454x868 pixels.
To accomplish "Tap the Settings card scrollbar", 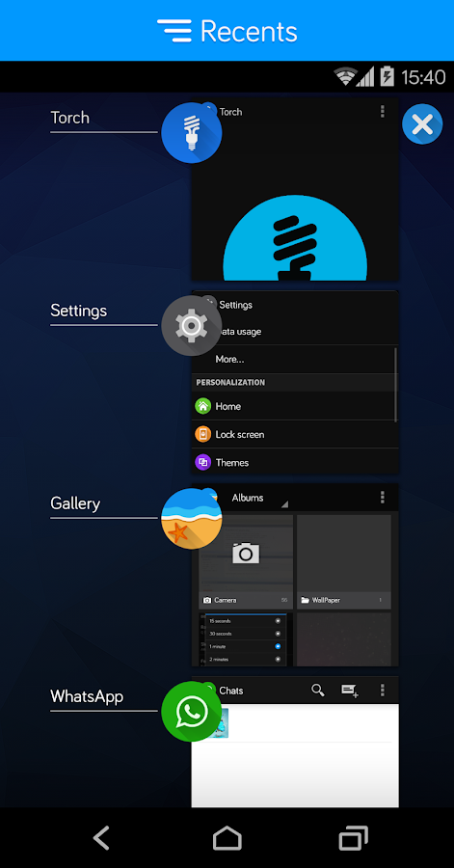I will point(395,385).
